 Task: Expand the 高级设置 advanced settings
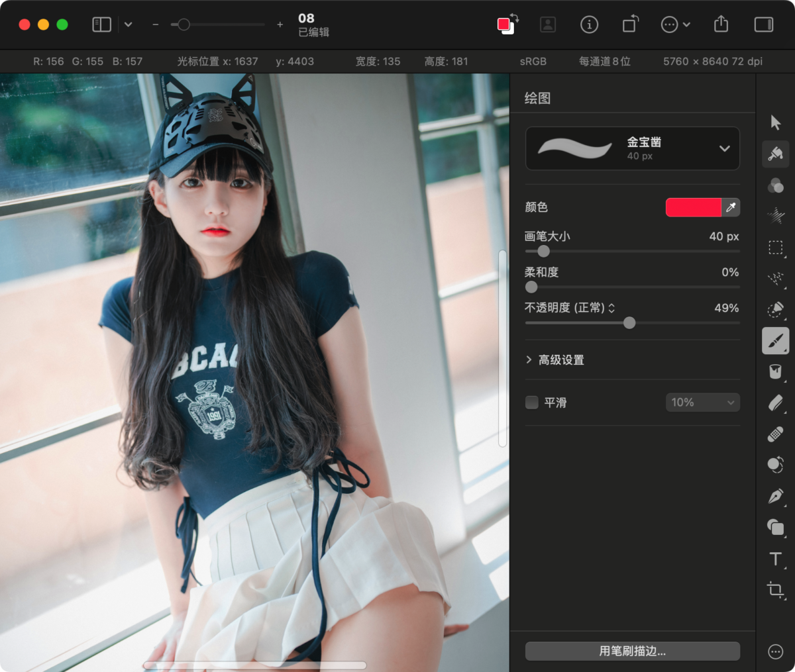coord(555,360)
